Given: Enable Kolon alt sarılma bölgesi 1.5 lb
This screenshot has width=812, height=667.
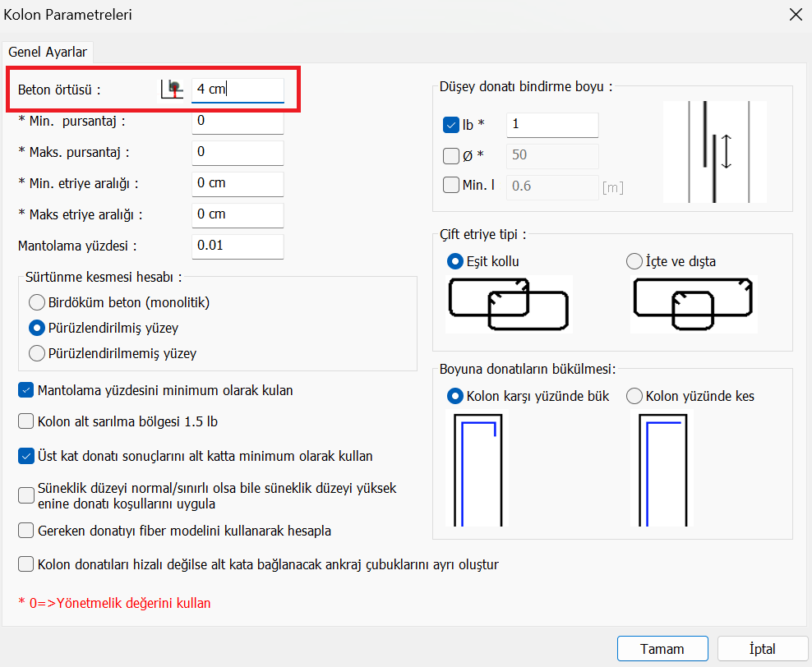Looking at the screenshot, I should coord(25,422).
